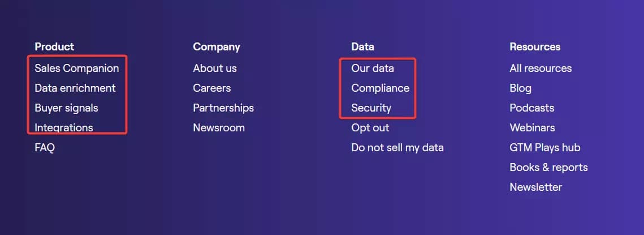The height and width of the screenshot is (235, 644).
Task: Visit the Careers link
Action: (x=211, y=88)
